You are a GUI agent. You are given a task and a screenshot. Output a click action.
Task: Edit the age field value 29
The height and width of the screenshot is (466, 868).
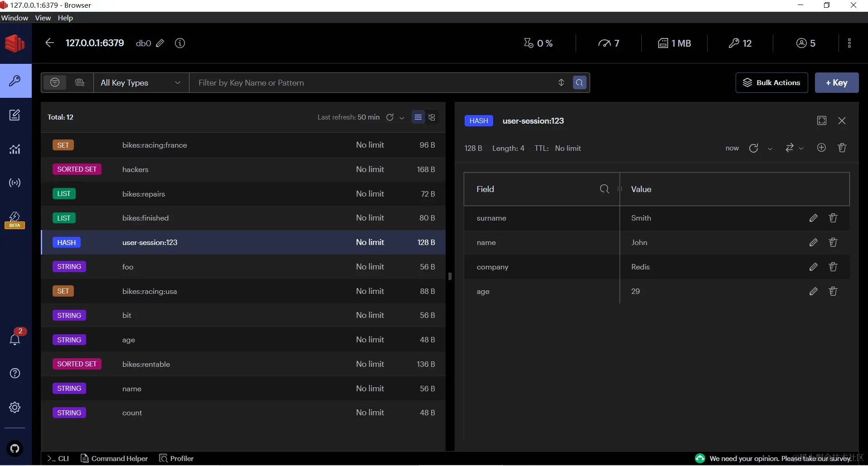814,291
